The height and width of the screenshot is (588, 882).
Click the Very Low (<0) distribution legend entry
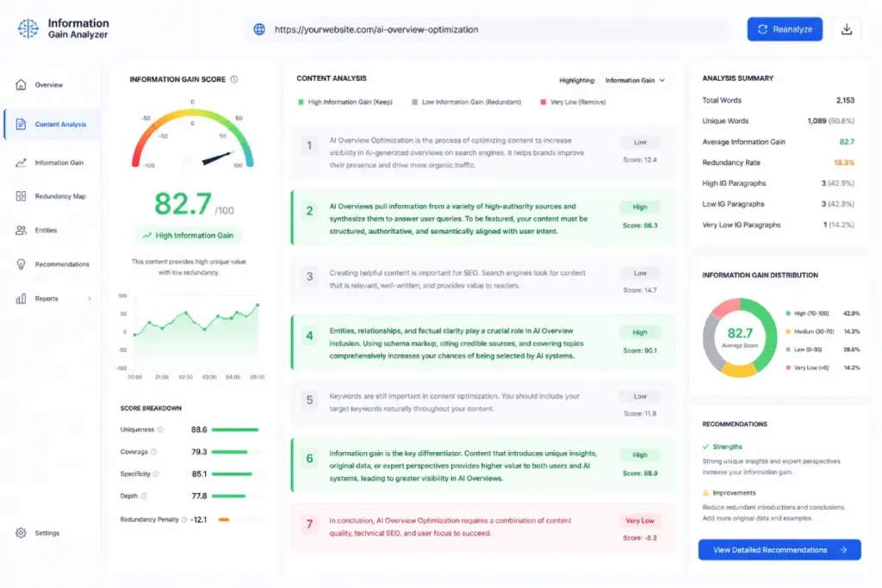(823, 368)
